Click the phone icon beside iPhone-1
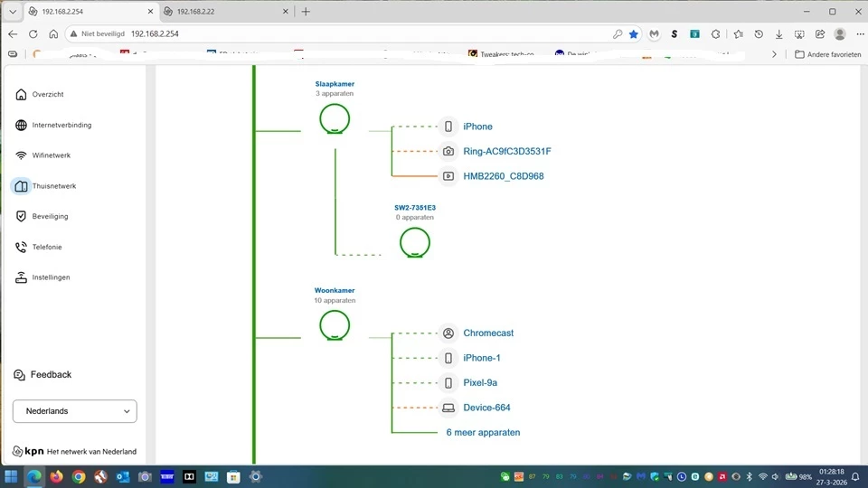The height and width of the screenshot is (488, 868). [x=448, y=358]
